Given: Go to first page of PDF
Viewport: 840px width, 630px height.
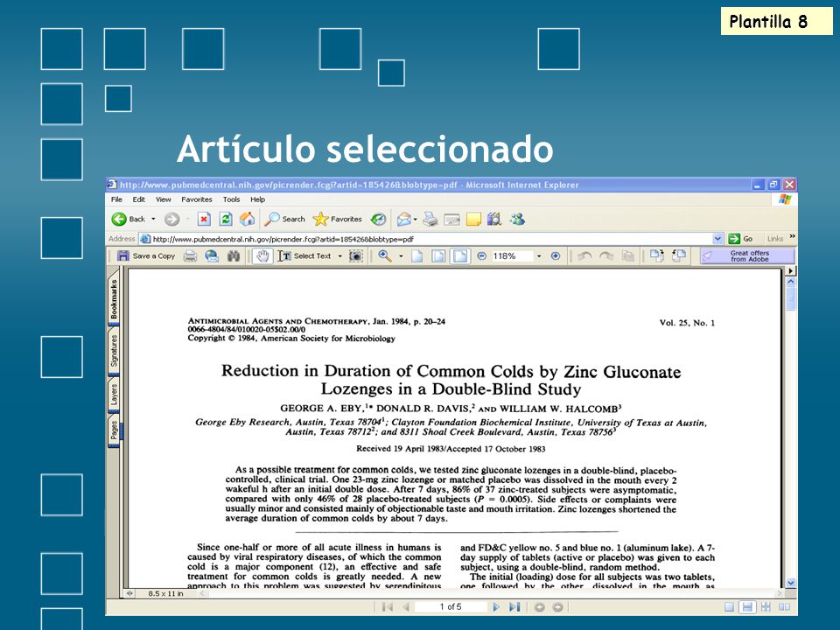Looking at the screenshot, I should click(388, 607).
